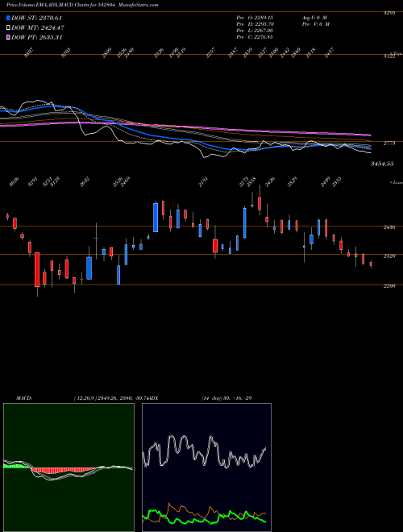Click the 'Pre O: 2289.15' open value
Screen dimensions: 403x532
pos(255,17)
